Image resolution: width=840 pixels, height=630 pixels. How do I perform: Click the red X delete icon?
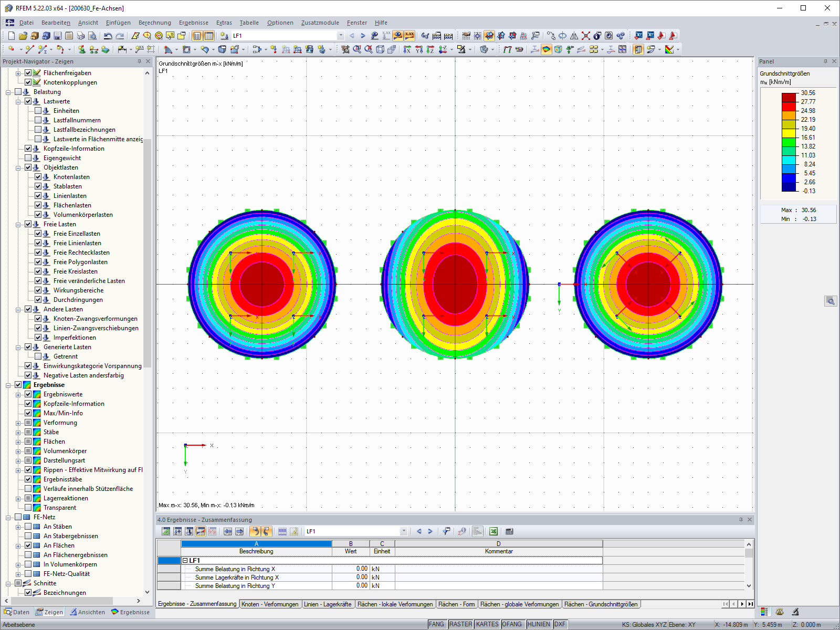[586, 36]
